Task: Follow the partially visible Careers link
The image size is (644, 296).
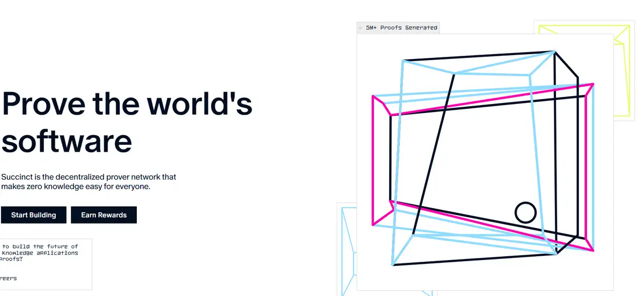Action: point(8,278)
